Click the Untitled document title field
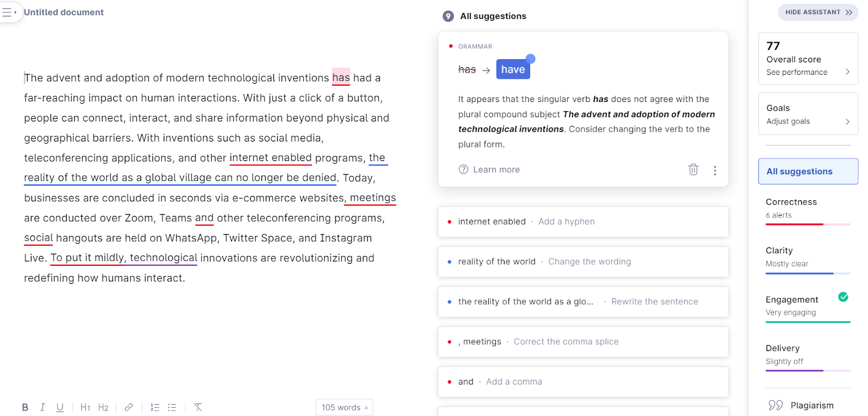Image resolution: width=868 pixels, height=416 pixels. tap(63, 12)
